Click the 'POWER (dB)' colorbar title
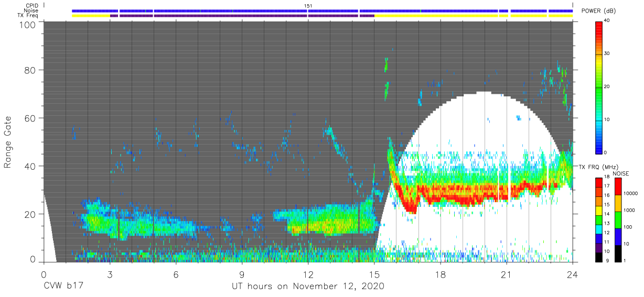 point(598,11)
